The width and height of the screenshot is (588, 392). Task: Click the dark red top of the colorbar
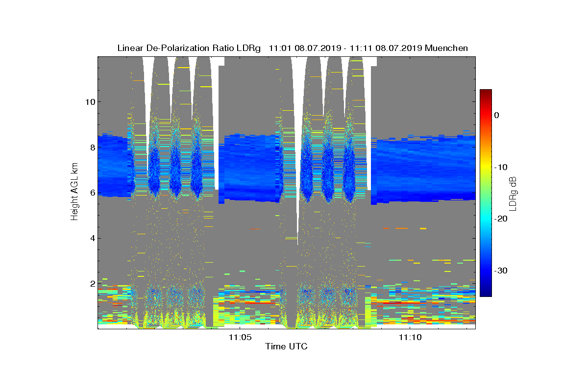click(486, 93)
